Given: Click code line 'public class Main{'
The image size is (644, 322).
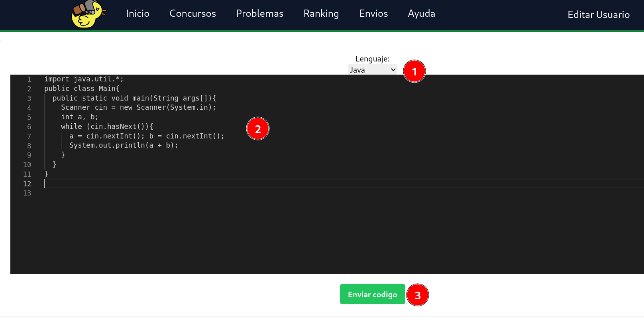Looking at the screenshot, I should [x=82, y=89].
